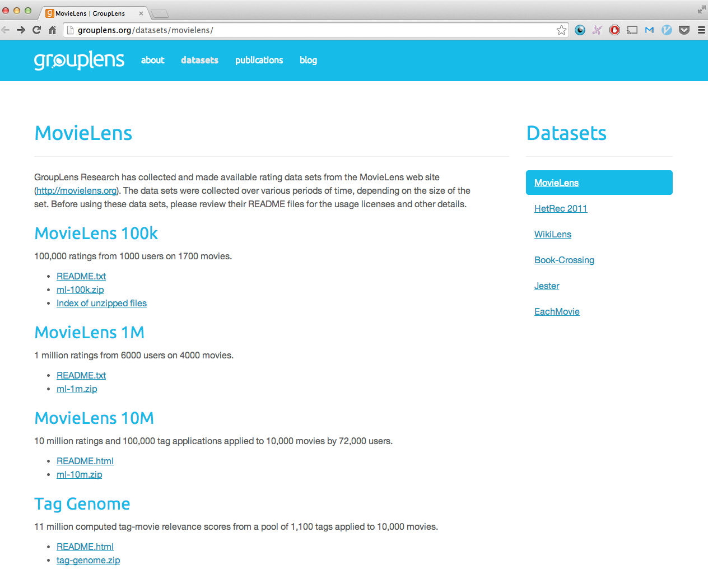Click text '10 million ratings and 100,000 tag applications'

pos(128,441)
